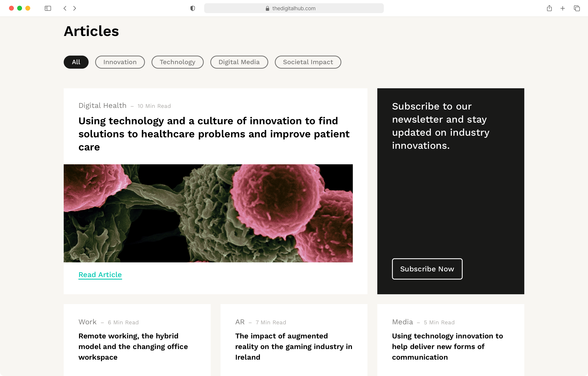
Task: Click the Read Article link
Action: point(100,274)
